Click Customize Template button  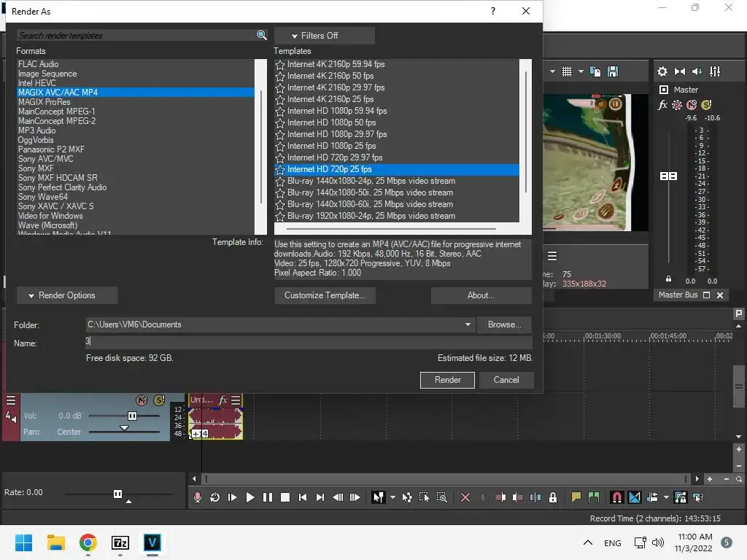[x=325, y=295]
